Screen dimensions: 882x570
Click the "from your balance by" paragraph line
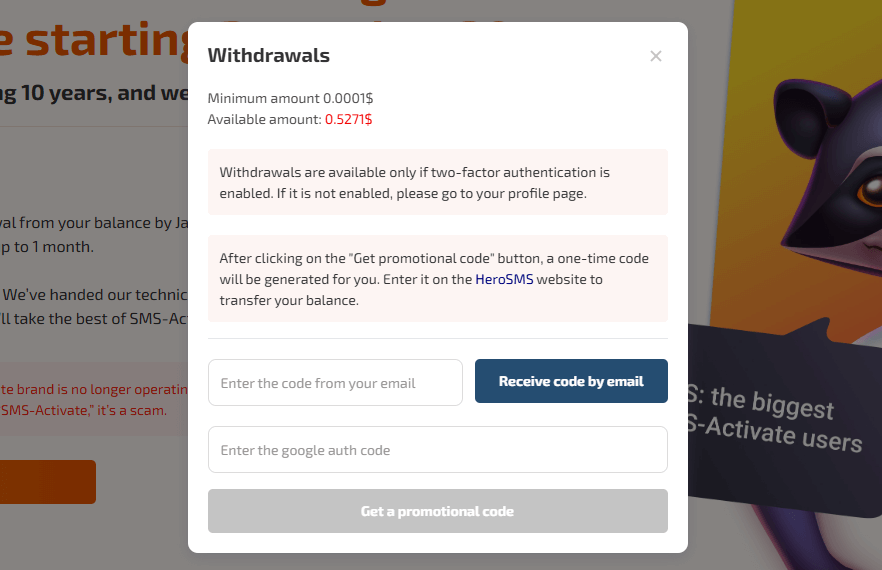[x=95, y=222]
